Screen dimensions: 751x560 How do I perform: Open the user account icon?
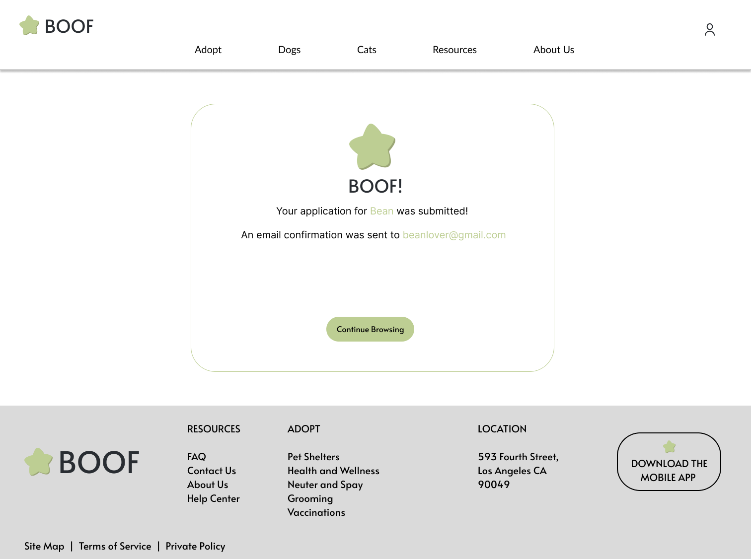[710, 30]
